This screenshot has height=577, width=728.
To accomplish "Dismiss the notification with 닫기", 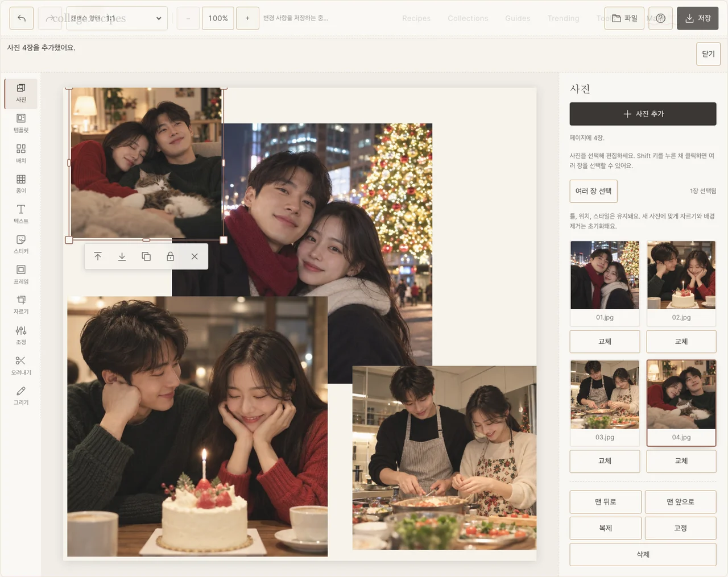I will pos(708,54).
